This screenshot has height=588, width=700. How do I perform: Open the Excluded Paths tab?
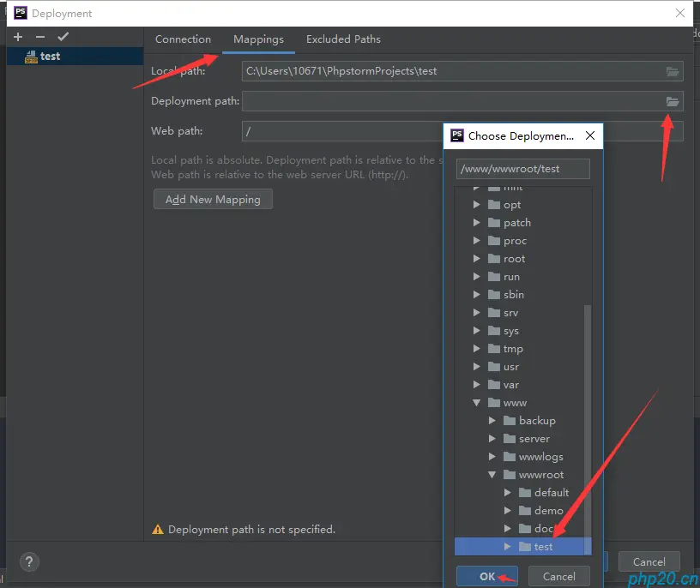point(343,39)
